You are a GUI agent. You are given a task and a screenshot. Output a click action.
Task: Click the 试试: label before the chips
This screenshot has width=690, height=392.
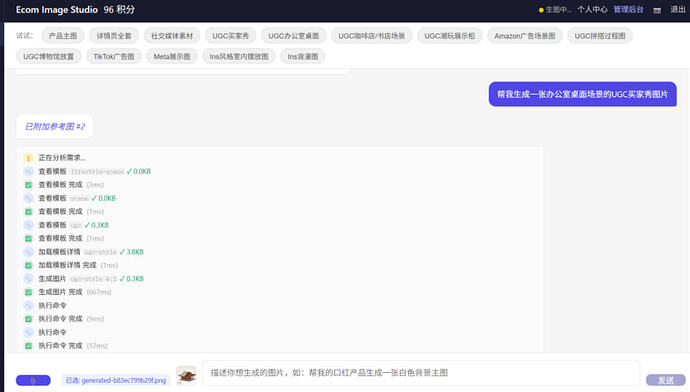[x=25, y=36]
